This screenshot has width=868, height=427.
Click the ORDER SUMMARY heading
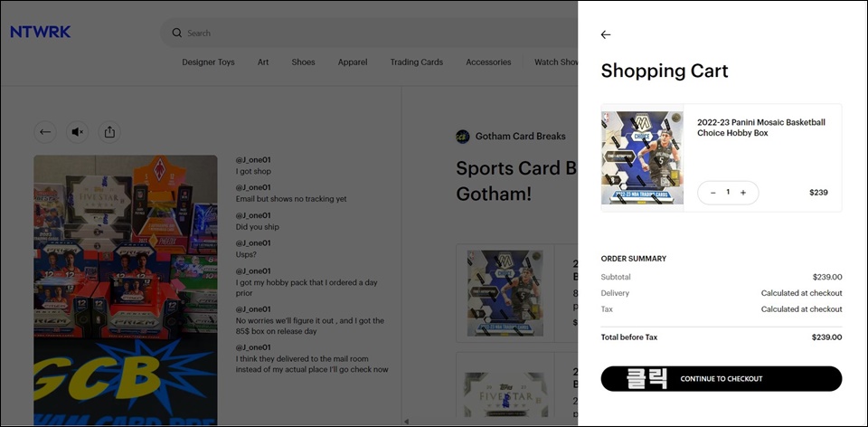click(634, 259)
